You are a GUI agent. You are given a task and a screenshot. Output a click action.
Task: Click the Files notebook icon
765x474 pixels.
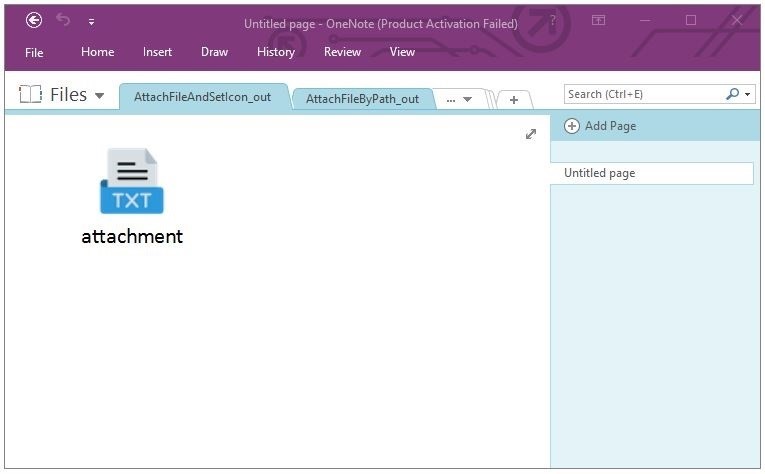30,95
